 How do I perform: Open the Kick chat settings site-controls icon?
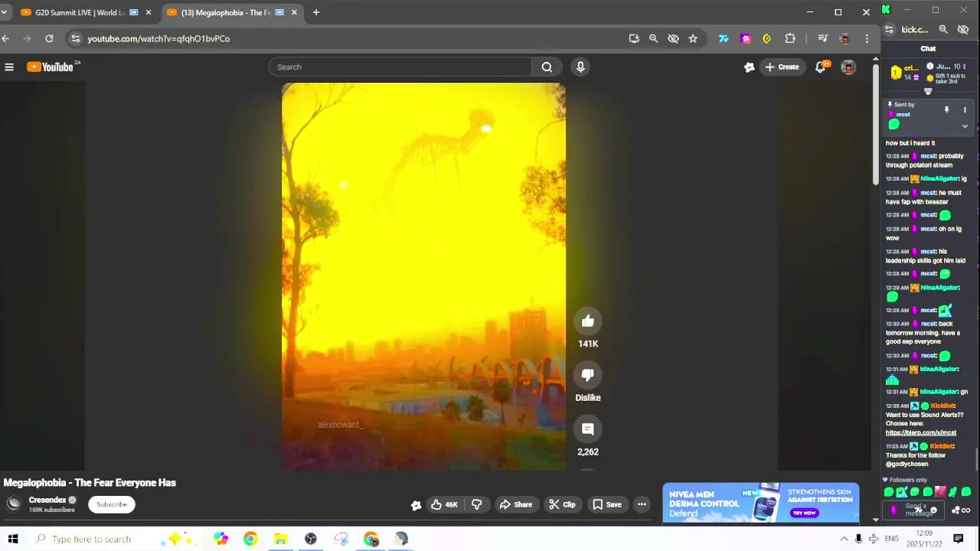[889, 30]
